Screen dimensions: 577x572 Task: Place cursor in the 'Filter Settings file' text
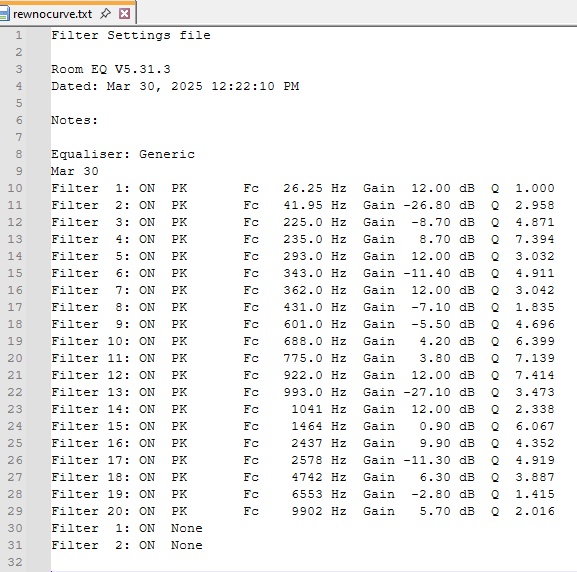131,35
